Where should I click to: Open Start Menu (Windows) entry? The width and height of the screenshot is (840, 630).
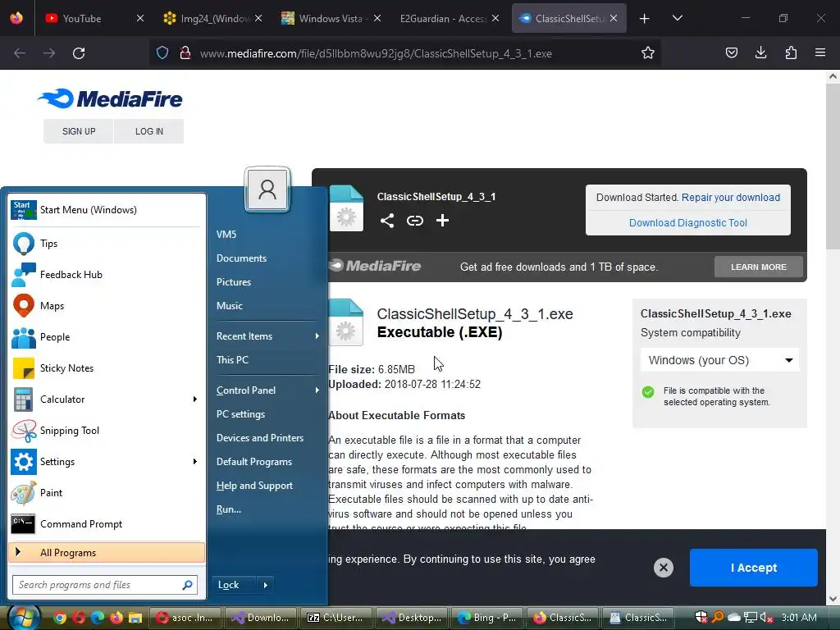[x=107, y=209]
